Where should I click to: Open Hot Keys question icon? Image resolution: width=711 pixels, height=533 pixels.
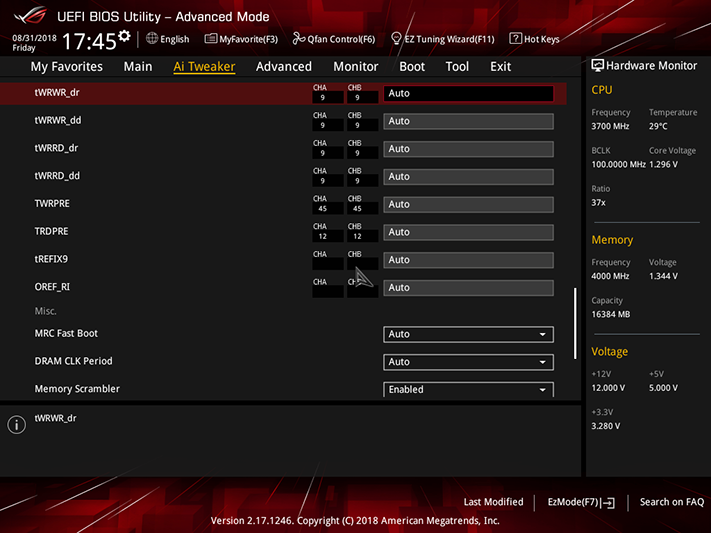click(x=516, y=39)
